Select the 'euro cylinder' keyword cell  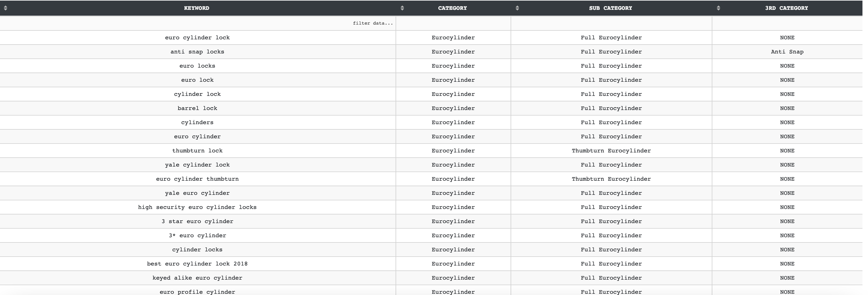pos(197,136)
